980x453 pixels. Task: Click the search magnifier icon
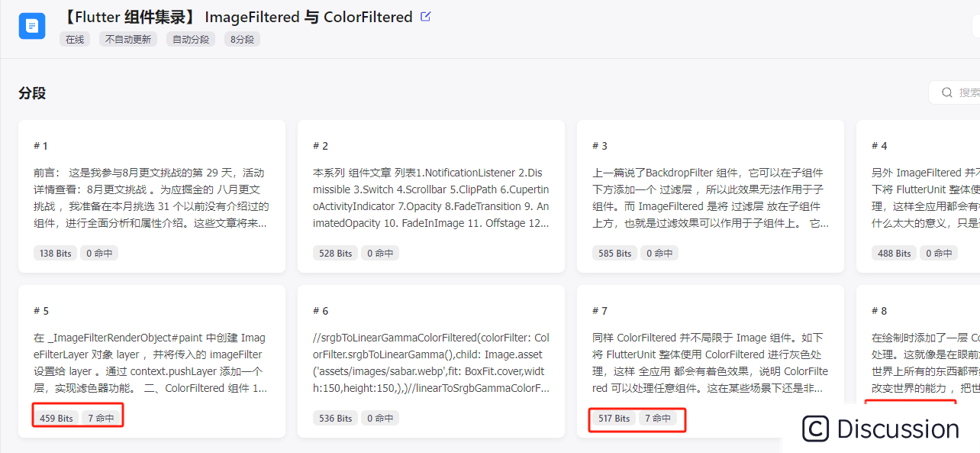click(947, 92)
